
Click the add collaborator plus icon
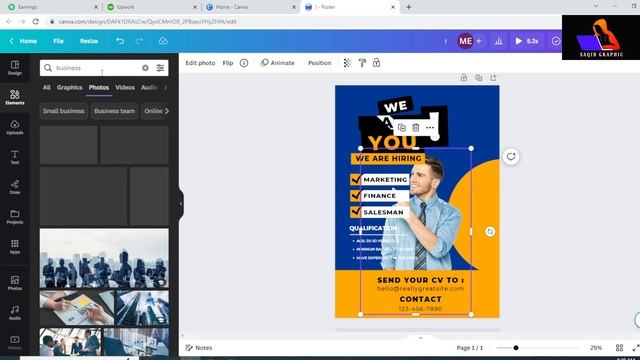tap(479, 41)
